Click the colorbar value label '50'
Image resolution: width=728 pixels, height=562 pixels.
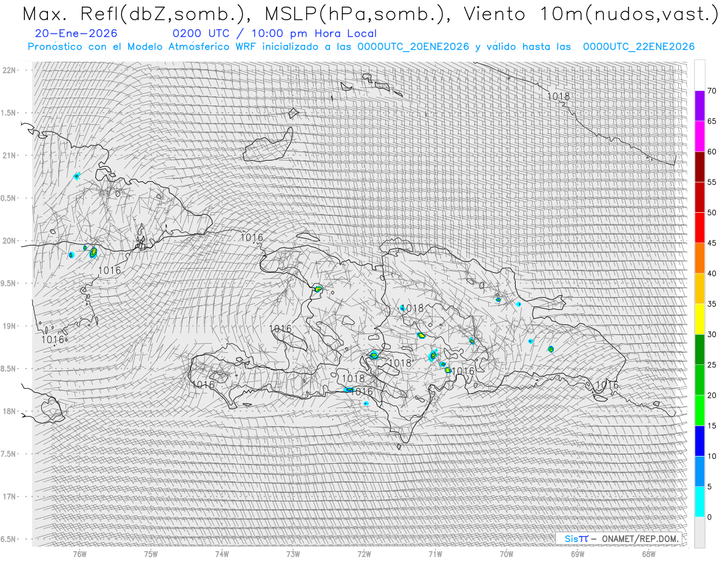coord(712,213)
